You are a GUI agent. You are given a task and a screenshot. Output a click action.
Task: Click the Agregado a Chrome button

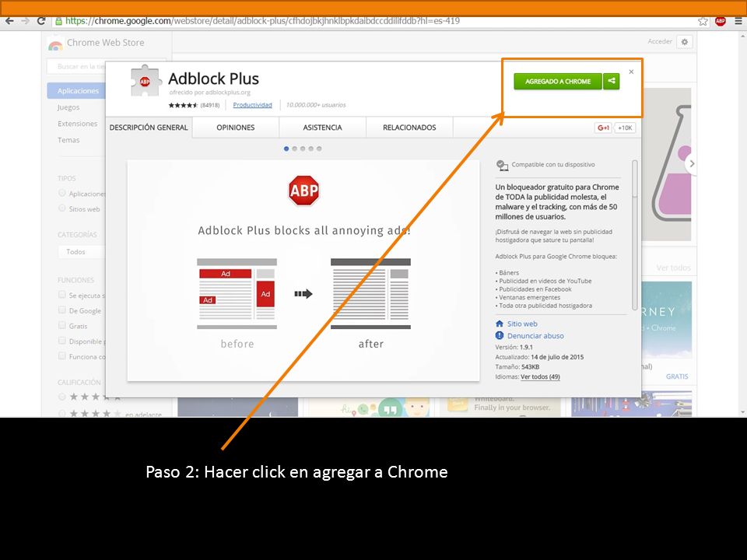click(558, 82)
